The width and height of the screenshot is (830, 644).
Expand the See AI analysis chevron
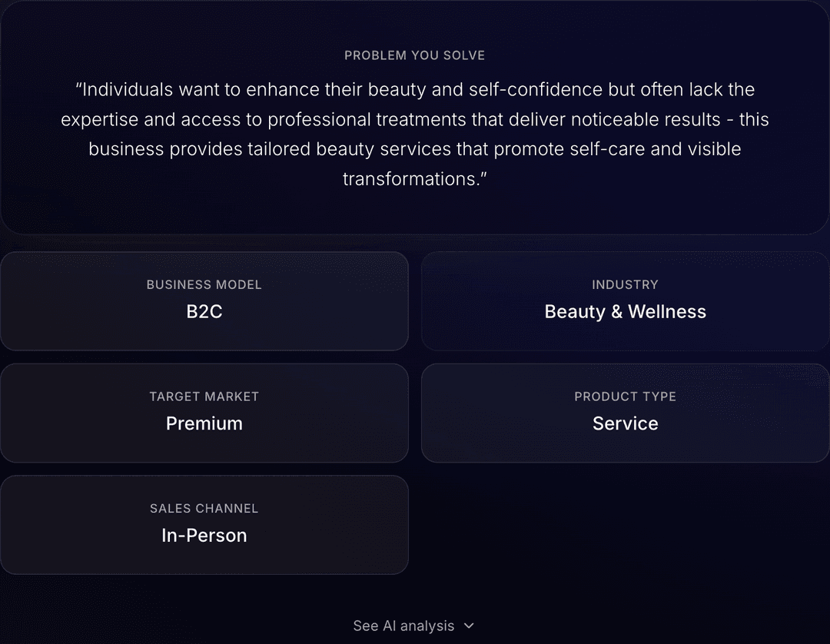pyautogui.click(x=469, y=626)
